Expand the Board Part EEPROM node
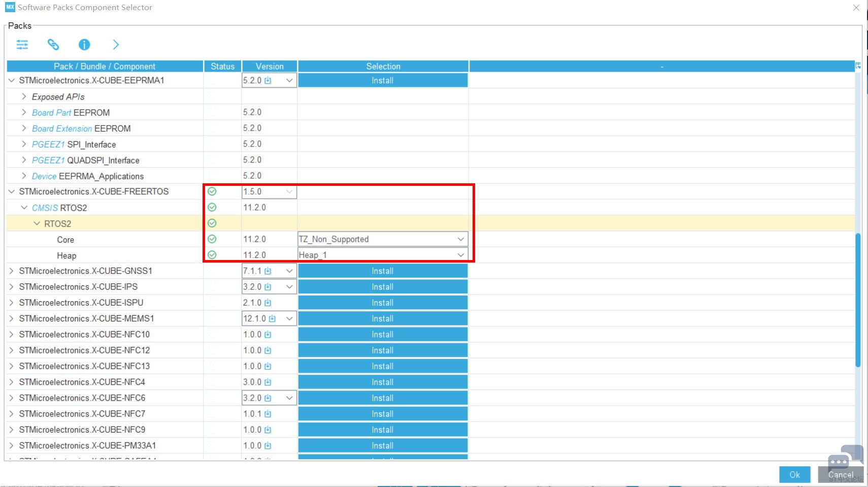 pyautogui.click(x=24, y=112)
